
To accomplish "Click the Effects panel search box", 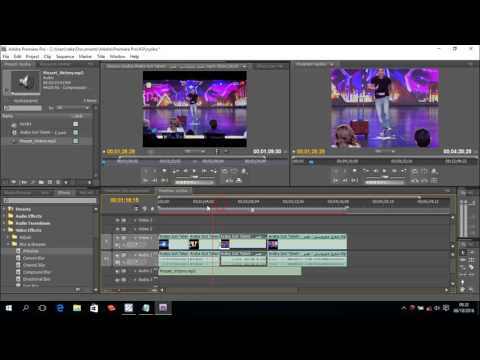I will click(x=50, y=201).
